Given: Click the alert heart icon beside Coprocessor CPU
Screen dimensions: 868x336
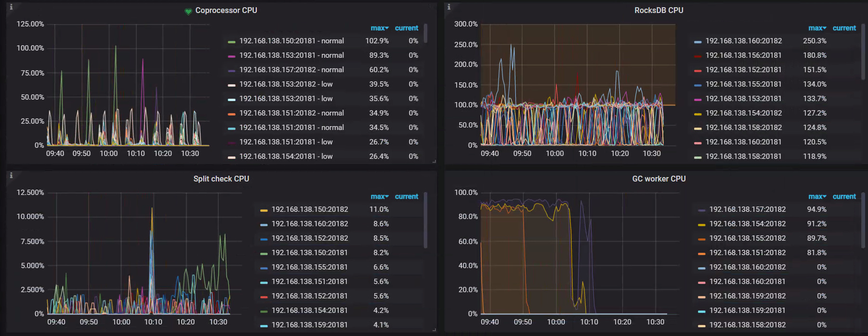Looking at the screenshot, I should coord(188,11).
